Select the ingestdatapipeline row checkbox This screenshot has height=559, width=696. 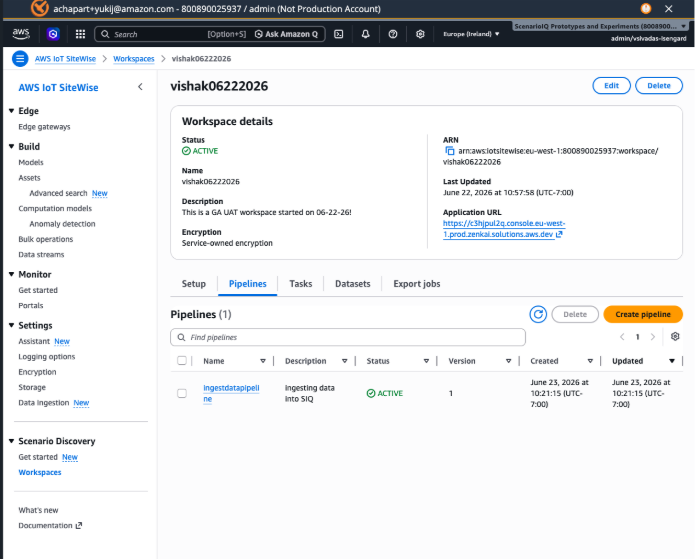pyautogui.click(x=182, y=393)
